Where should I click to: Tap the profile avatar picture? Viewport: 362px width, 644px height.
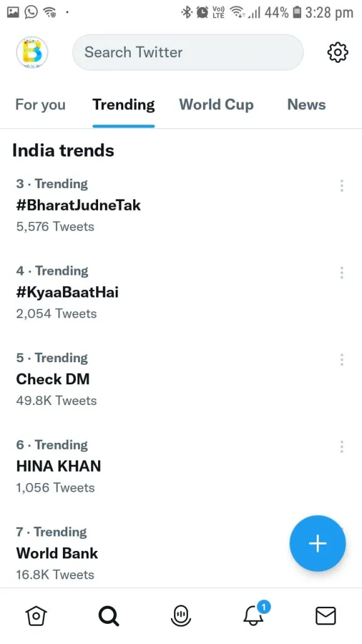(32, 53)
